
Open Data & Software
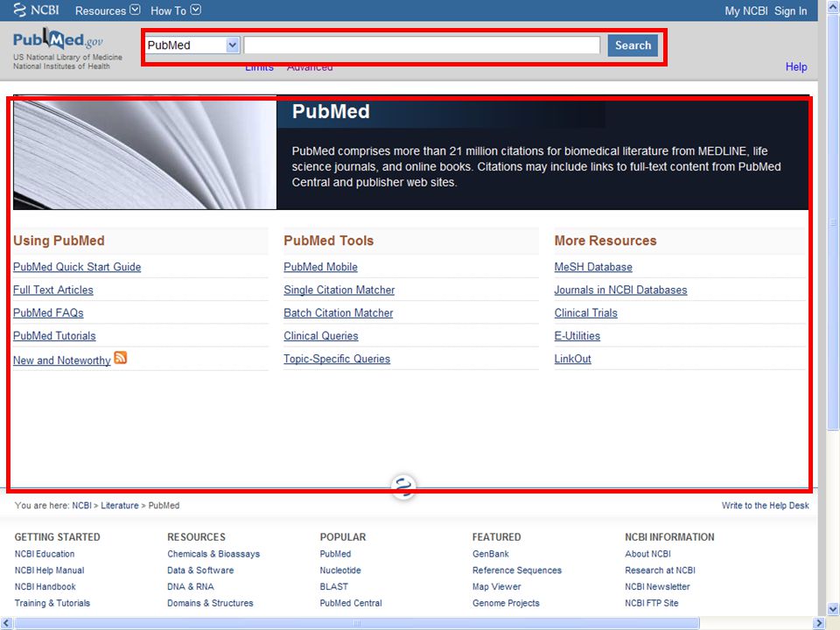[200, 570]
